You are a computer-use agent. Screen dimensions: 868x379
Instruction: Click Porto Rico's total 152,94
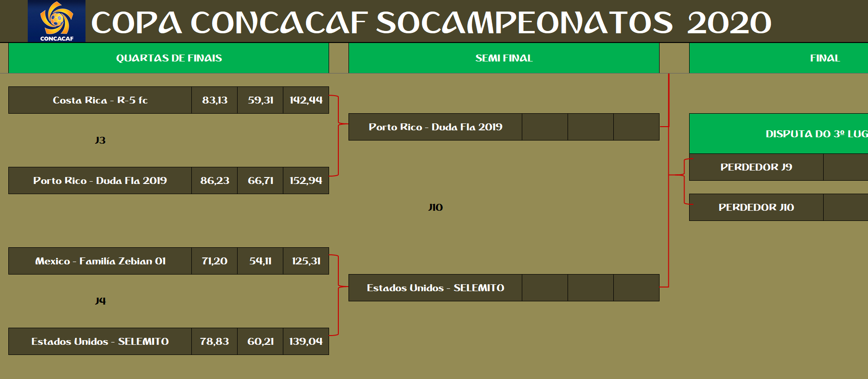click(306, 181)
